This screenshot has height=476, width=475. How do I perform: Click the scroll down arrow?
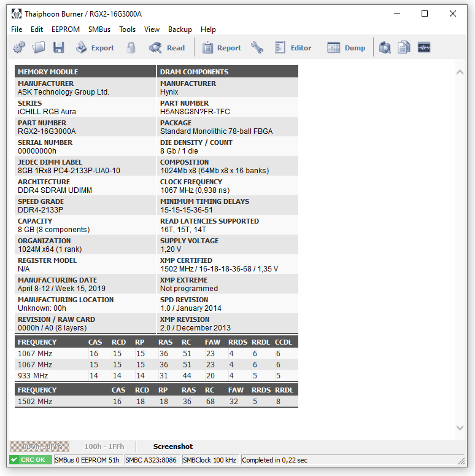tap(460, 427)
